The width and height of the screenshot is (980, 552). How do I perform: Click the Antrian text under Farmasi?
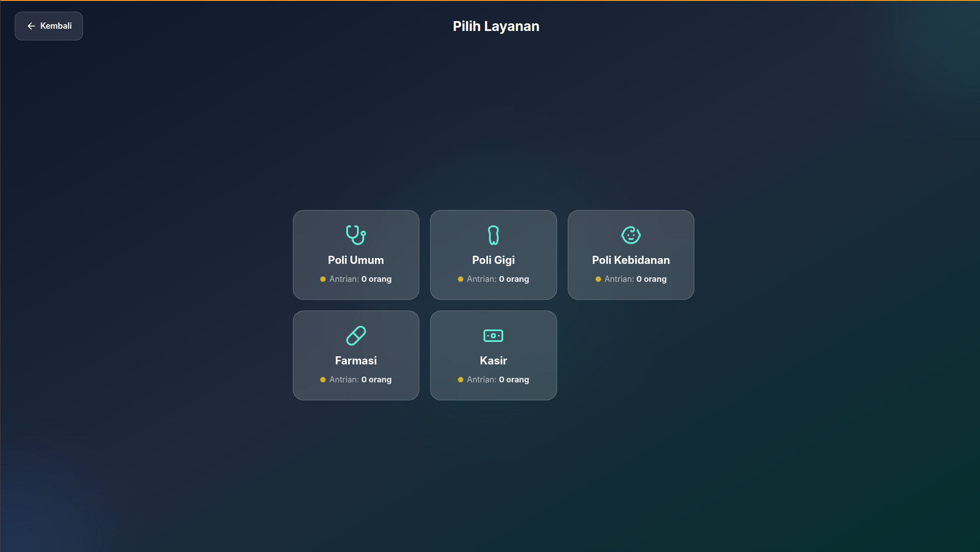[x=344, y=379]
